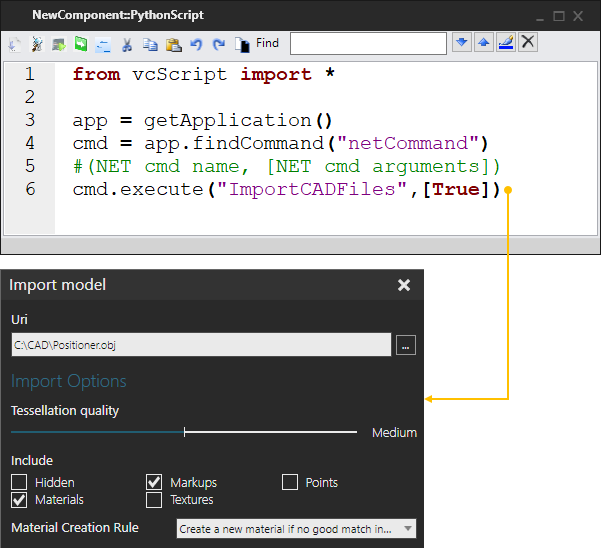Undo the last edit
Viewport: 601px width, 548px height.
[x=196, y=44]
